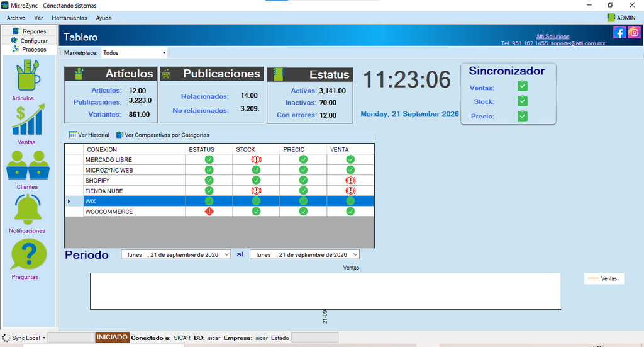Click the soporte@atti.com.mx contact link

(578, 43)
